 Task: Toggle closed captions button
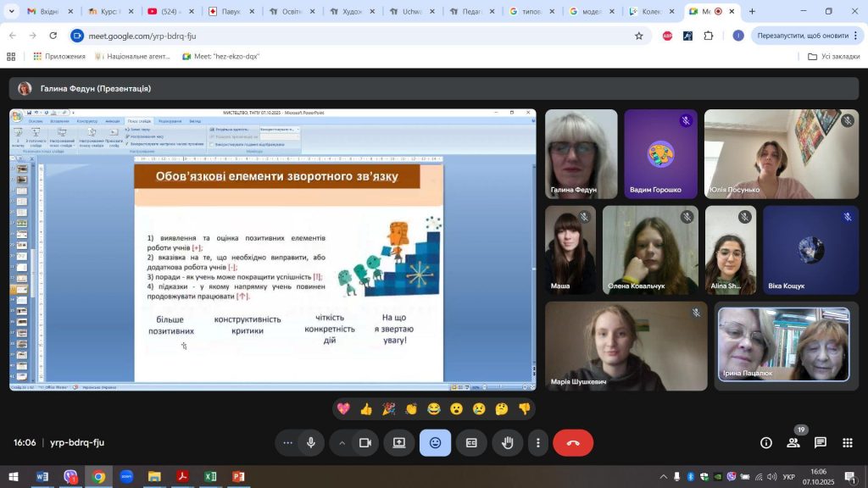point(471,442)
